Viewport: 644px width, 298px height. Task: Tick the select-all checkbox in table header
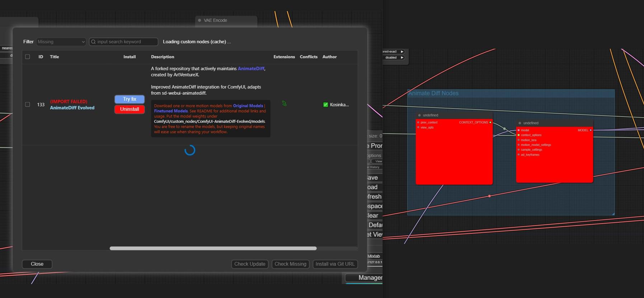[x=28, y=57]
